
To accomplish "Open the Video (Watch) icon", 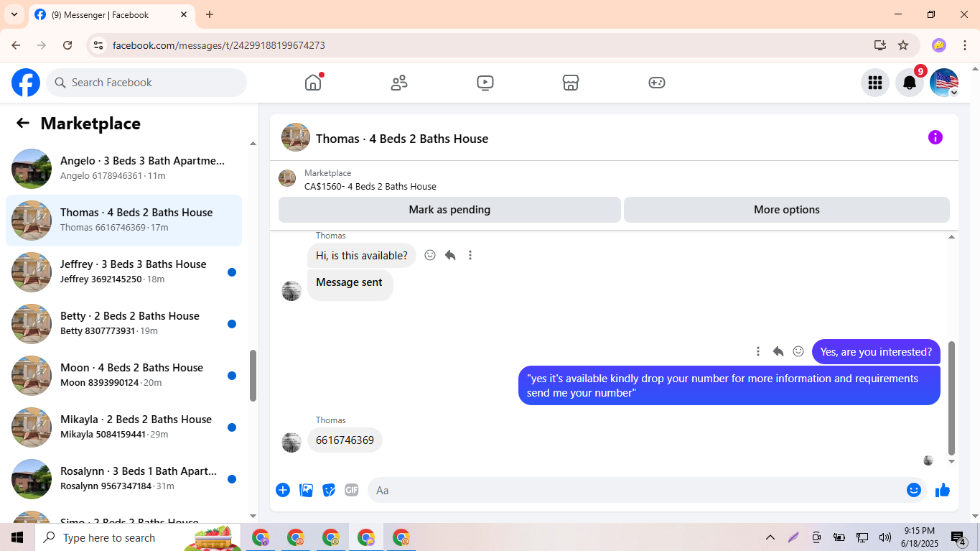I will point(485,83).
